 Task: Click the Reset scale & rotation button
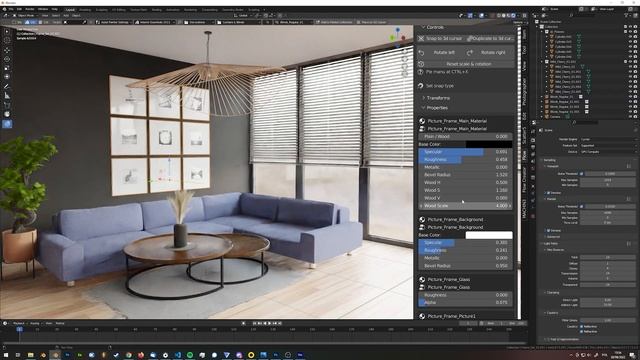click(x=466, y=64)
